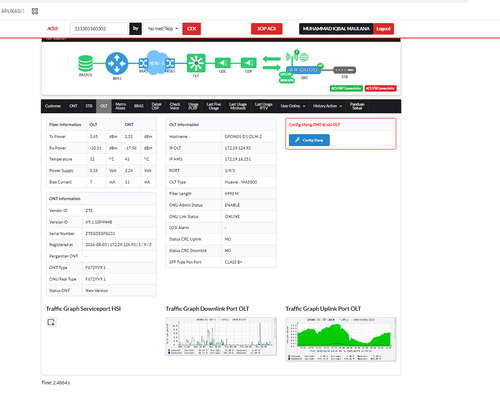Expand the History Action dropdown tab
The height and width of the screenshot is (393, 500).
click(327, 106)
